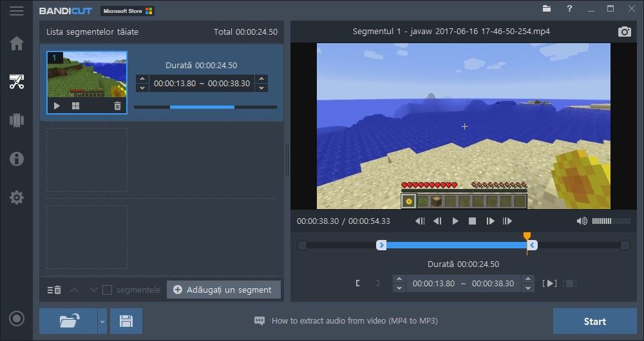
Task: Click the Microsoft Store badge
Action: coord(128,11)
